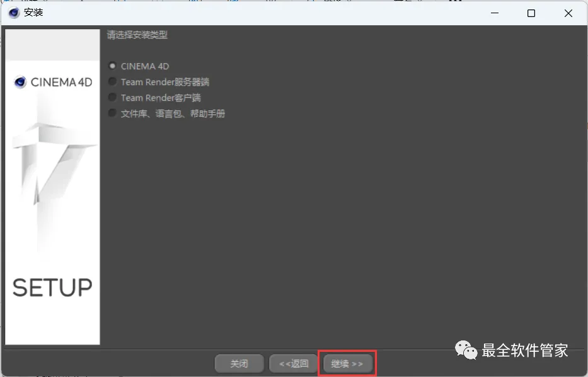
Task: Proceed with the 继续>> button
Action: 347,364
